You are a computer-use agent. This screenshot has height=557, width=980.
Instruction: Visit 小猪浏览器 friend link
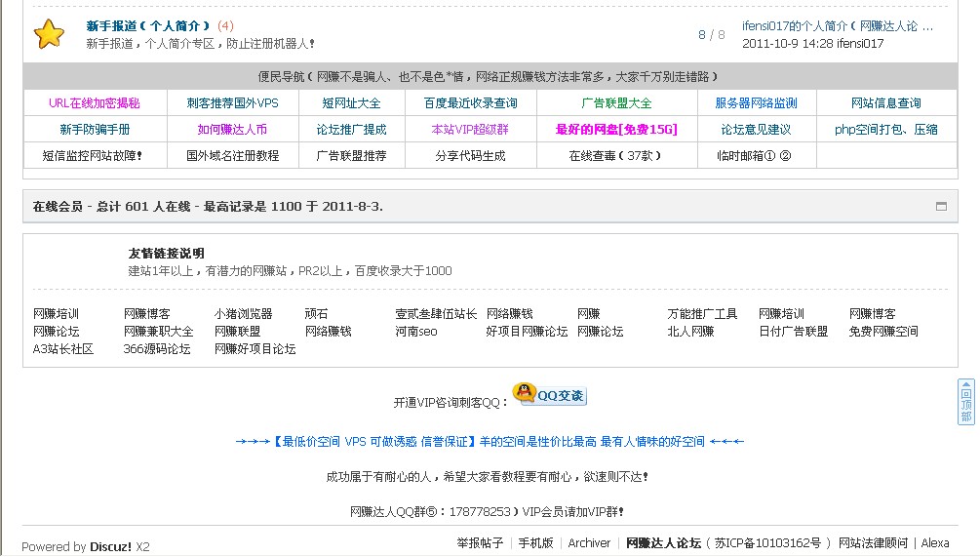[x=243, y=314]
